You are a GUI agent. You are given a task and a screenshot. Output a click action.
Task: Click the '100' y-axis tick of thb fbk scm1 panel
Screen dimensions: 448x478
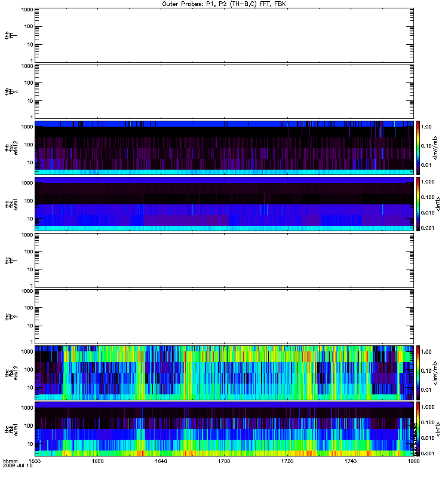(29, 201)
